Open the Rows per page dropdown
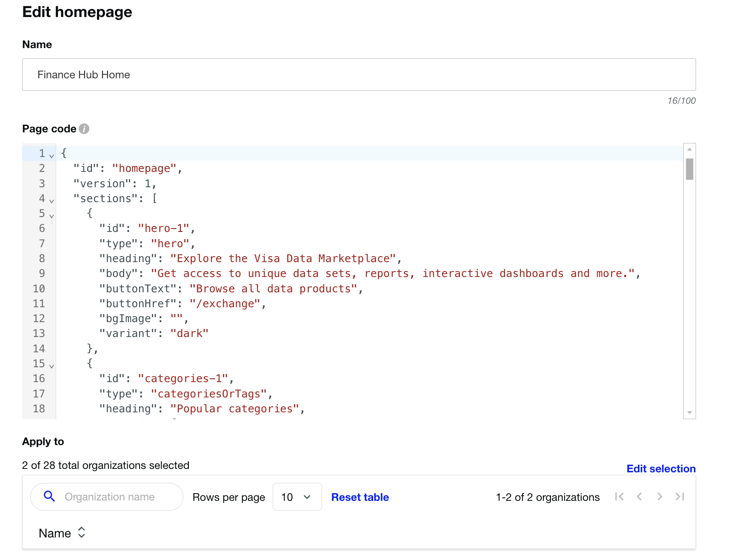The width and height of the screenshot is (756, 557). coord(297,497)
